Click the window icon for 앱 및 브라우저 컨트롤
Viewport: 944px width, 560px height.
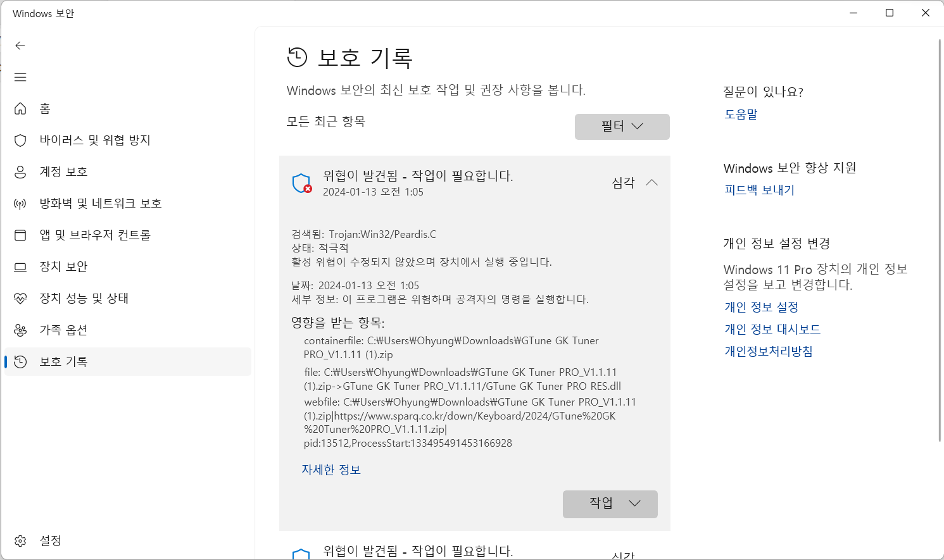tap(20, 235)
